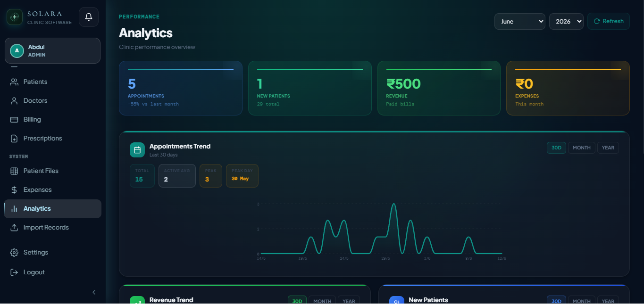The width and height of the screenshot is (644, 304).
Task: Navigate to Patient Files
Action: 52,171
